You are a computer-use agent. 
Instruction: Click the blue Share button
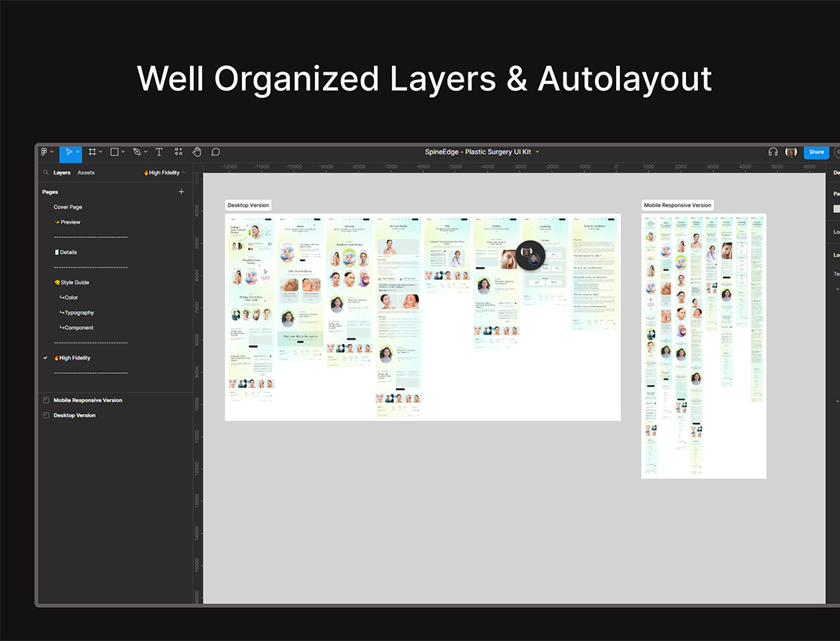[816, 152]
